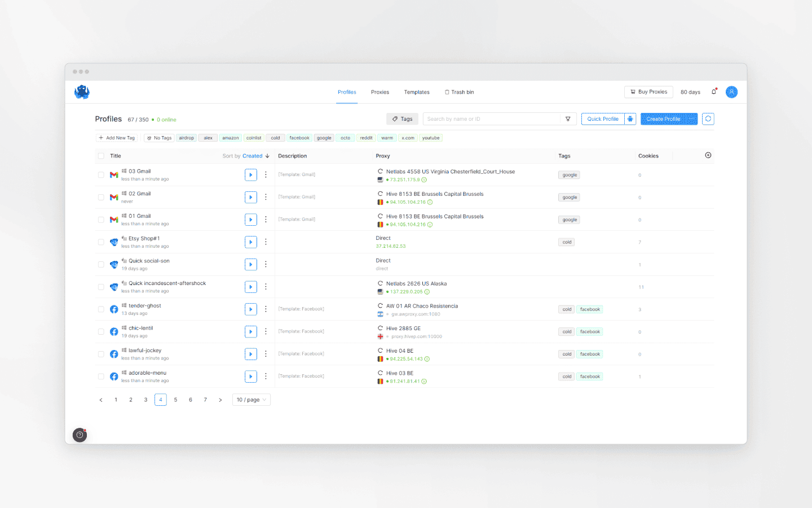Click the Facebook icon of tender-ghost
This screenshot has height=508, width=812.
coord(114,309)
